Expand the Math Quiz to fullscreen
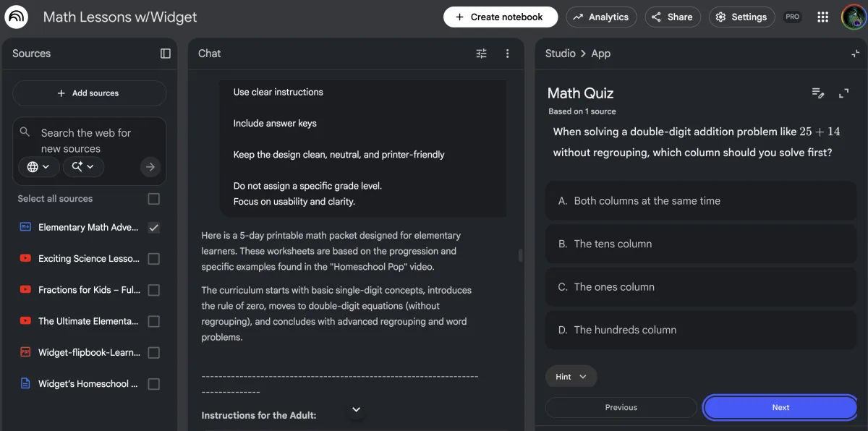The height and width of the screenshot is (431, 868). pyautogui.click(x=843, y=93)
